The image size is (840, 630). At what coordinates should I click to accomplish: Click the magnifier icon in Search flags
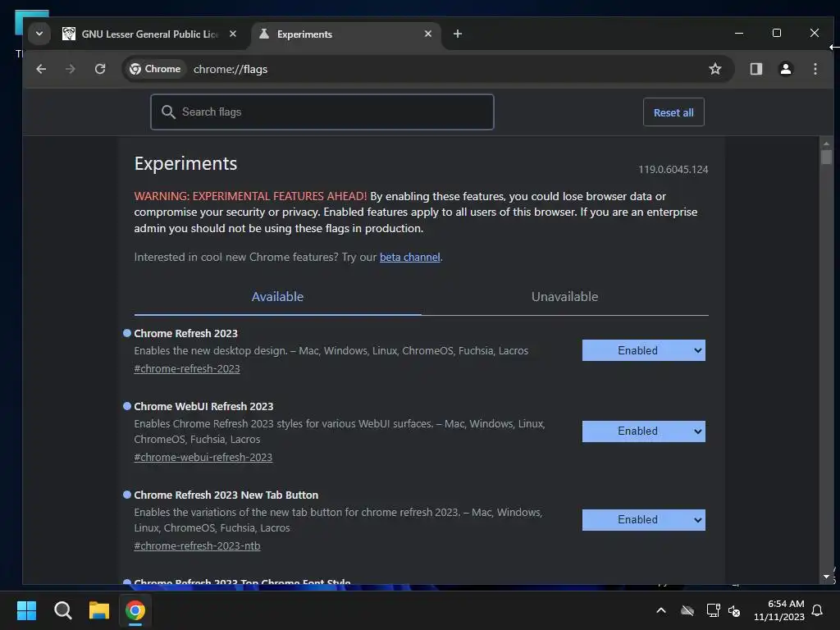point(168,112)
